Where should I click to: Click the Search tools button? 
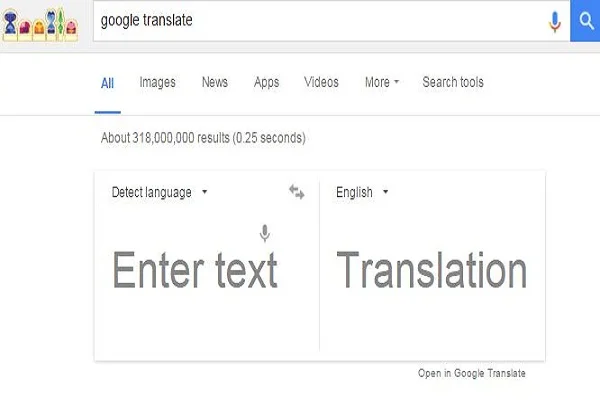pyautogui.click(x=453, y=82)
